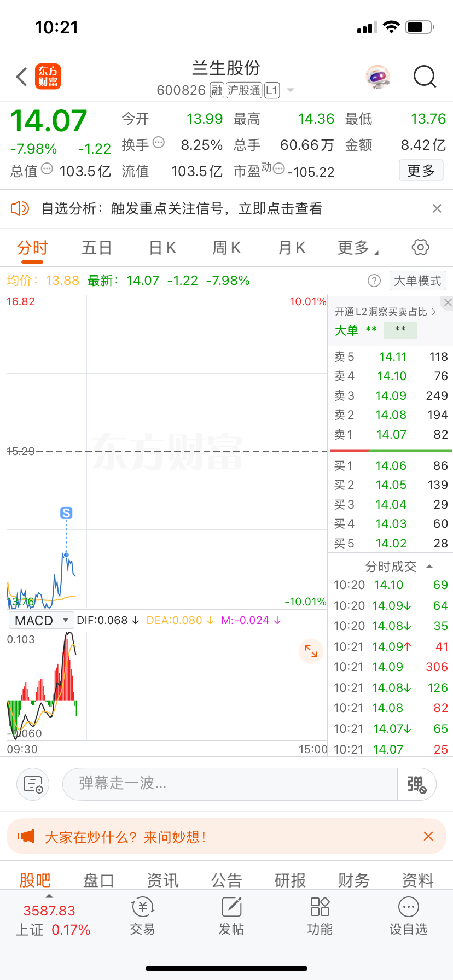Viewport: 453px width, 980px height.
Task: Tap the S sell marker on chart
Action: pos(66,513)
